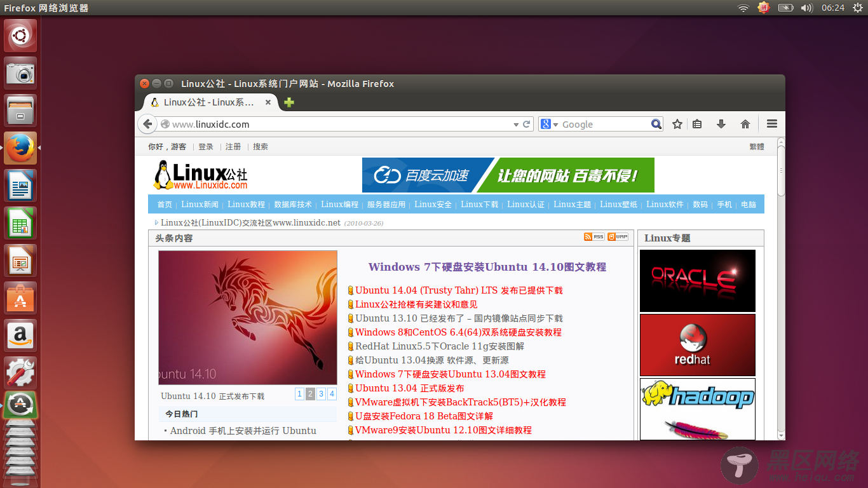Show slide 1 of the image carousel
The image size is (868, 488).
point(299,394)
